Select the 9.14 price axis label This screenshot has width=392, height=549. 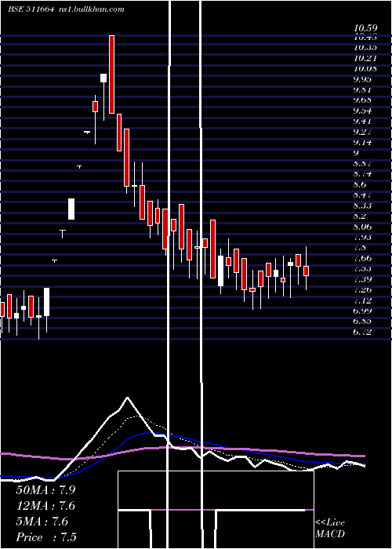(362, 143)
